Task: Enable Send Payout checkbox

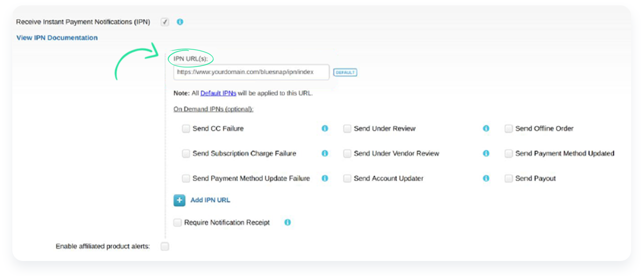Action: point(509,178)
